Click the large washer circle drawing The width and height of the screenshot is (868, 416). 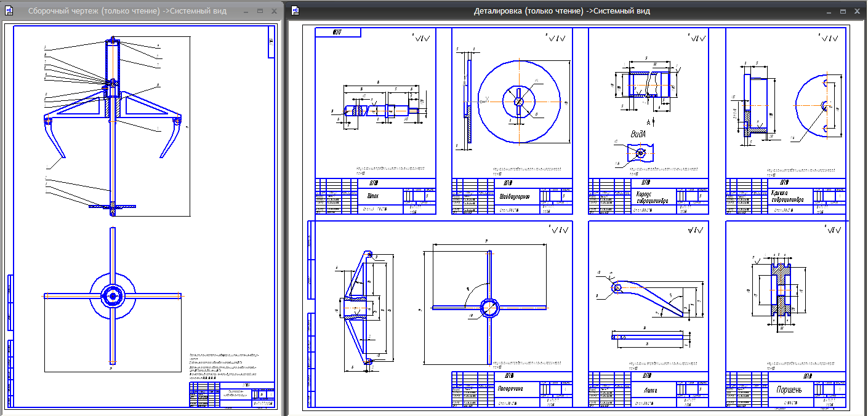click(518, 101)
